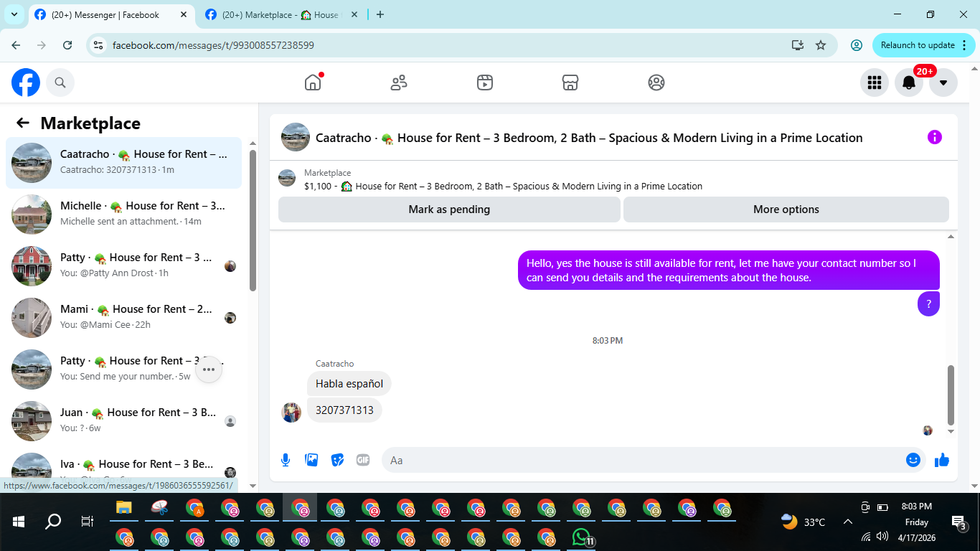Open the Facebook menu grid icon

875,83
